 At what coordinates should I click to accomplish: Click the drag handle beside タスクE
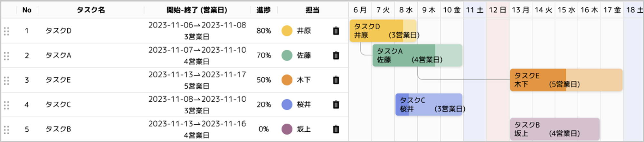click(x=6, y=80)
